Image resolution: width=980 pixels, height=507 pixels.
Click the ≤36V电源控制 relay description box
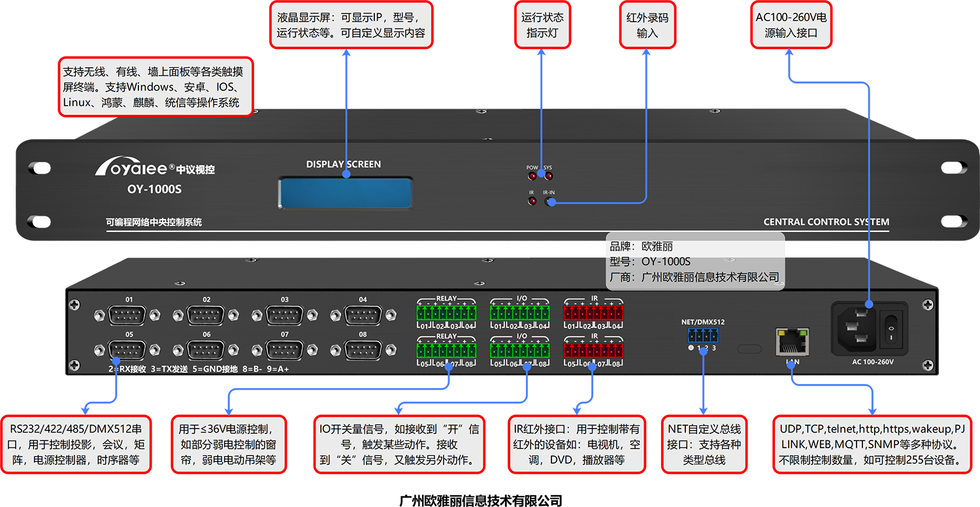click(x=229, y=444)
